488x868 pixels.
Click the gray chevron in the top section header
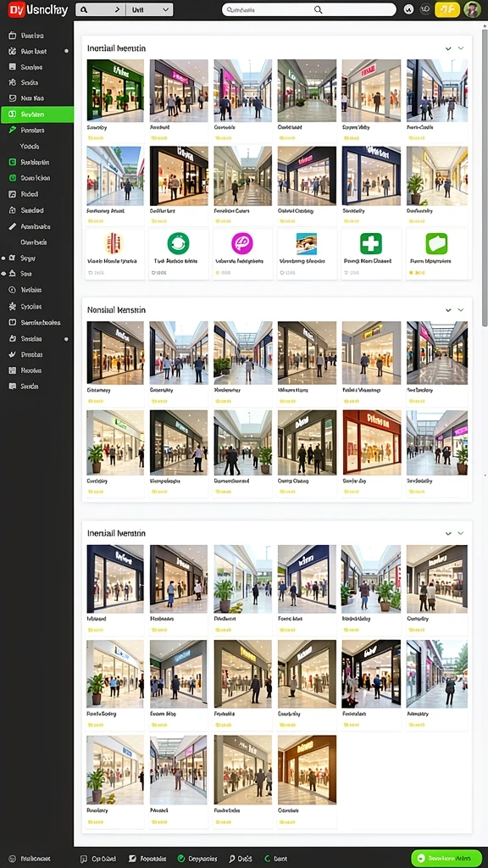(x=461, y=48)
